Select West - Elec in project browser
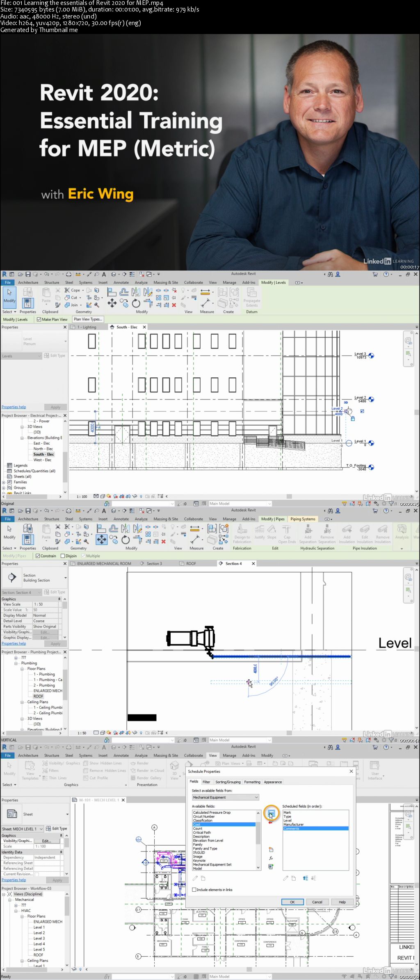This screenshot has height=980, width=420. coord(42,460)
